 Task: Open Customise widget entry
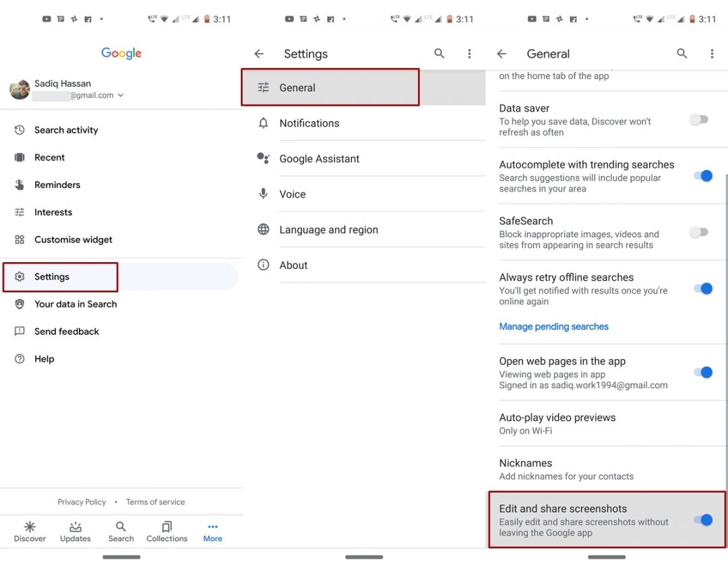(x=121, y=239)
